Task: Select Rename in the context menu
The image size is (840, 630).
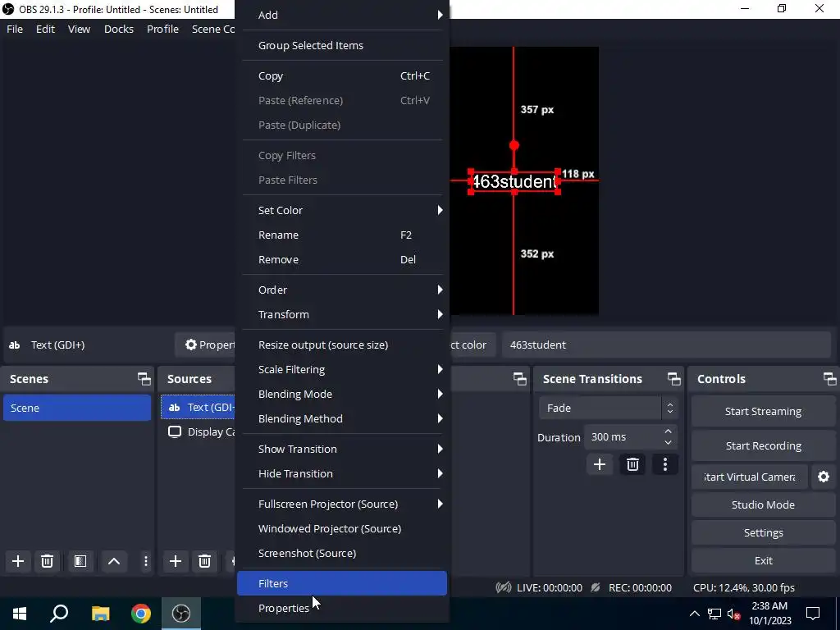Action: (342, 235)
